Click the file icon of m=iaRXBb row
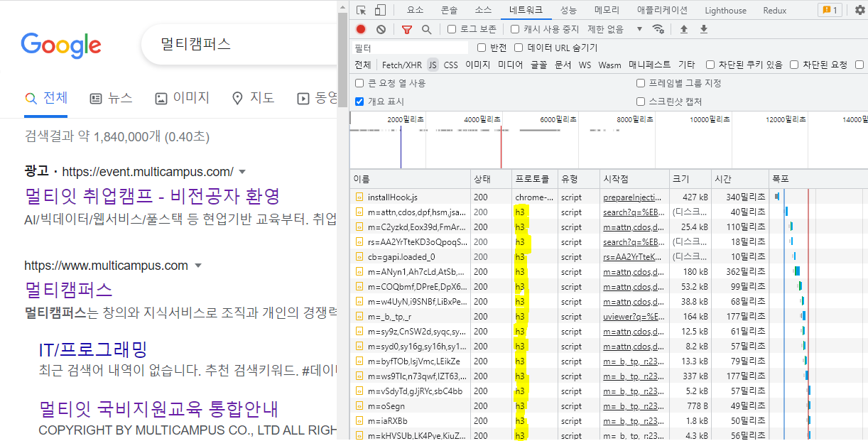 pos(359,421)
